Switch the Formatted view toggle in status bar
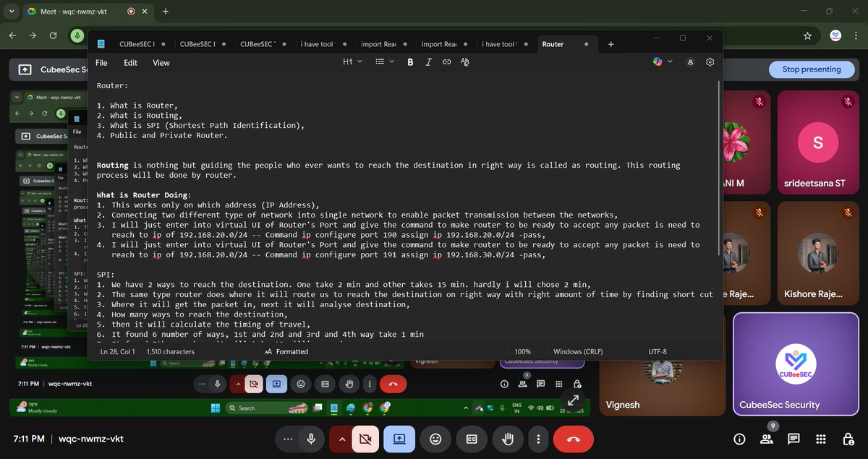The image size is (868, 459). pos(286,351)
